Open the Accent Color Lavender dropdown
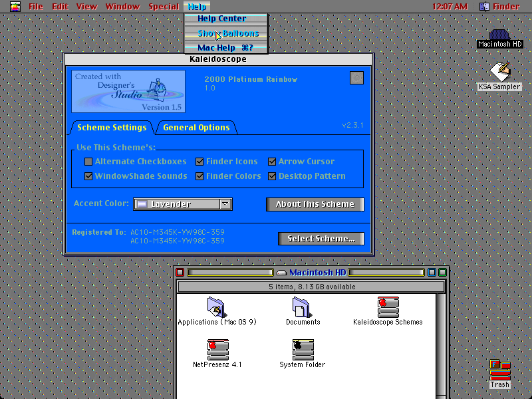This screenshot has height=399, width=532. [x=182, y=204]
